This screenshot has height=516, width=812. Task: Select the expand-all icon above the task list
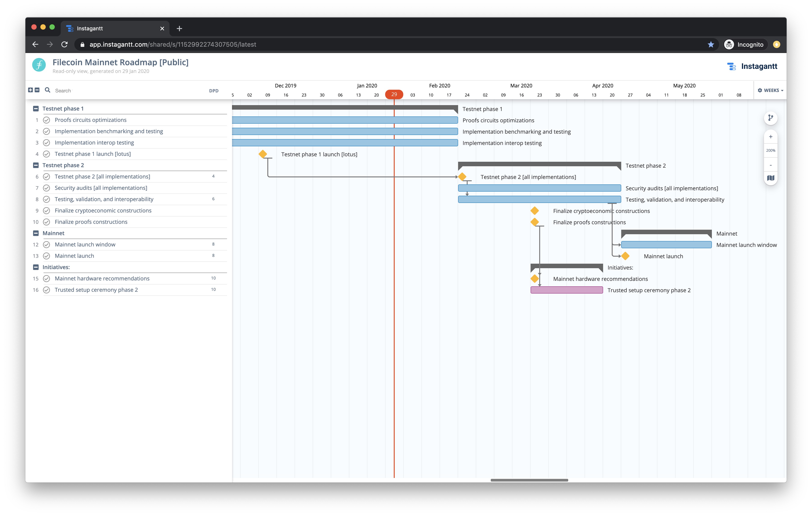[30, 90]
